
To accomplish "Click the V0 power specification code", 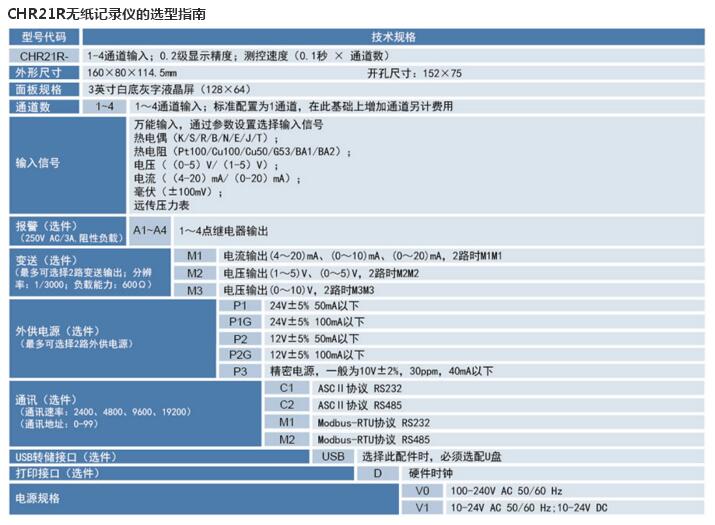I will click(x=421, y=491).
